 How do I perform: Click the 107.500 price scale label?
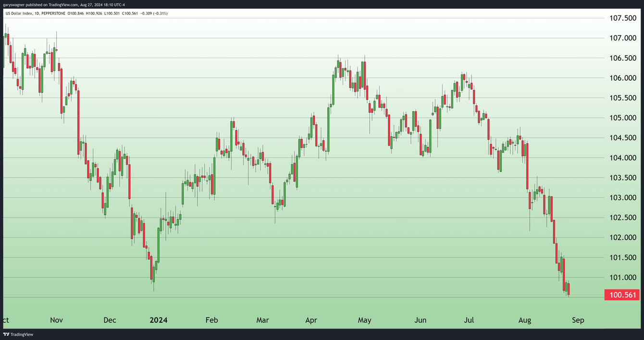tap(622, 18)
